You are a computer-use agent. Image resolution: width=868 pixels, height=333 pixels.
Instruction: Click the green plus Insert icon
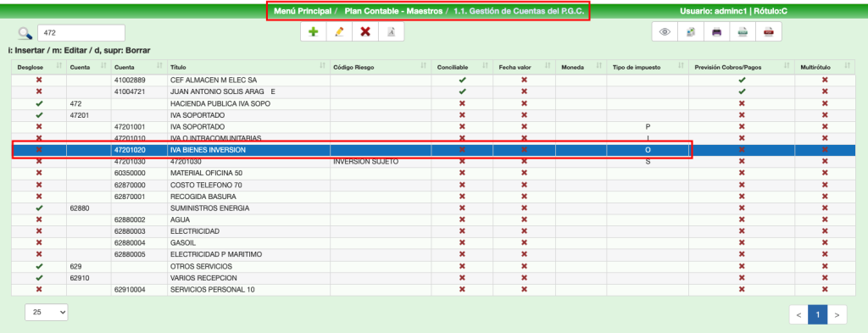314,32
